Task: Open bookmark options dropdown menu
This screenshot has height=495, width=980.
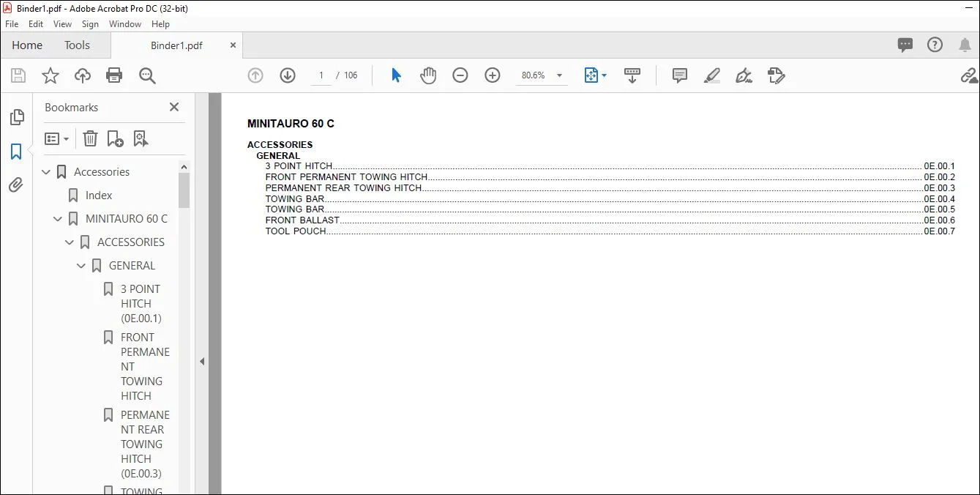Action: point(56,138)
